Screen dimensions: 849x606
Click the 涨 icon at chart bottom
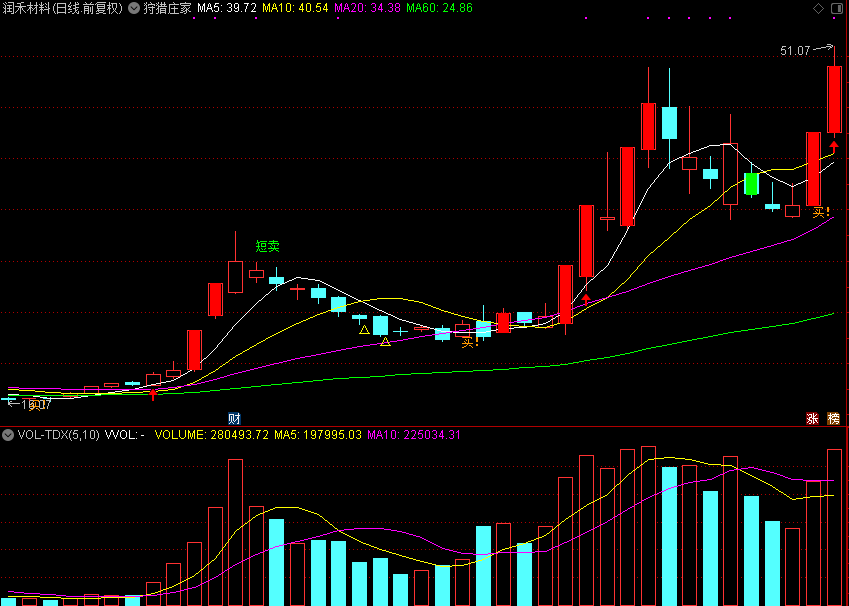tap(813, 418)
